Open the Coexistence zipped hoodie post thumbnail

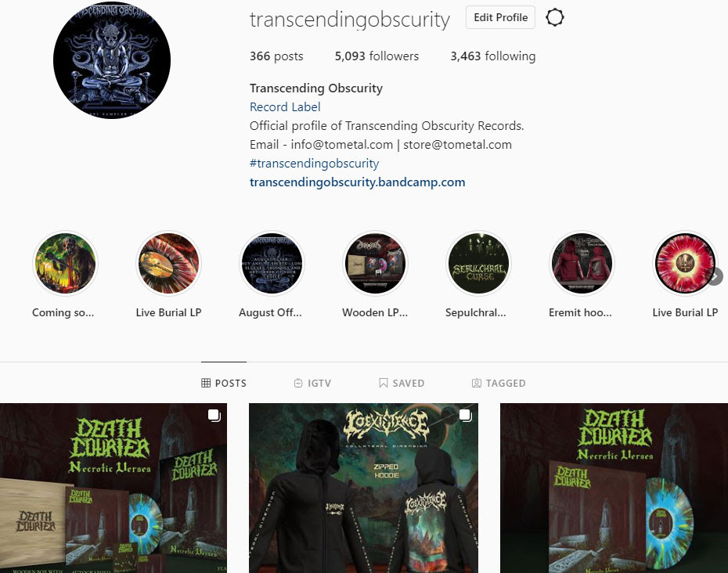[x=363, y=488]
